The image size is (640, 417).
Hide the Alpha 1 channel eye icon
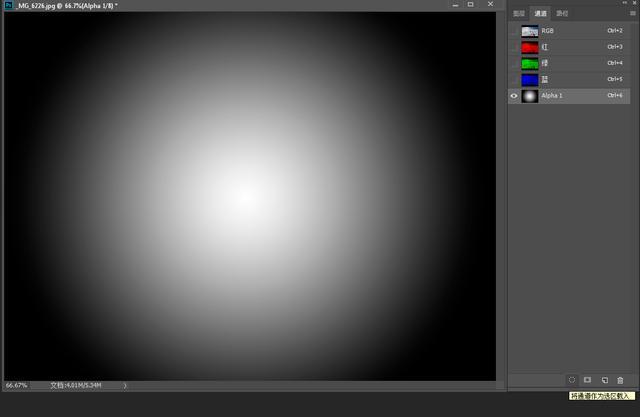pos(514,96)
